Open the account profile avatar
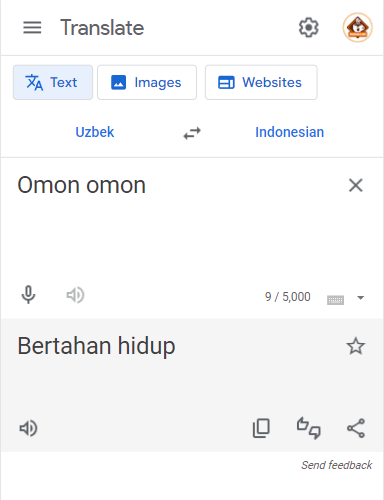 [x=357, y=27]
